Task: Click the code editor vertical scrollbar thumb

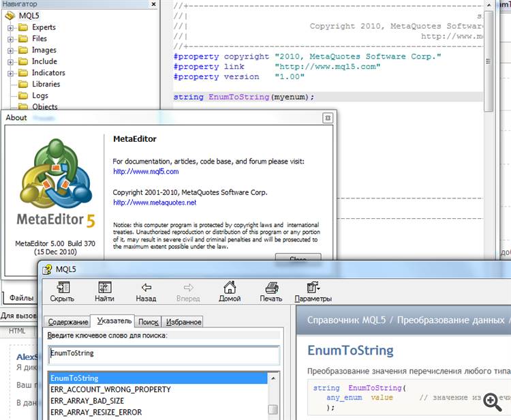Action: click(x=489, y=62)
